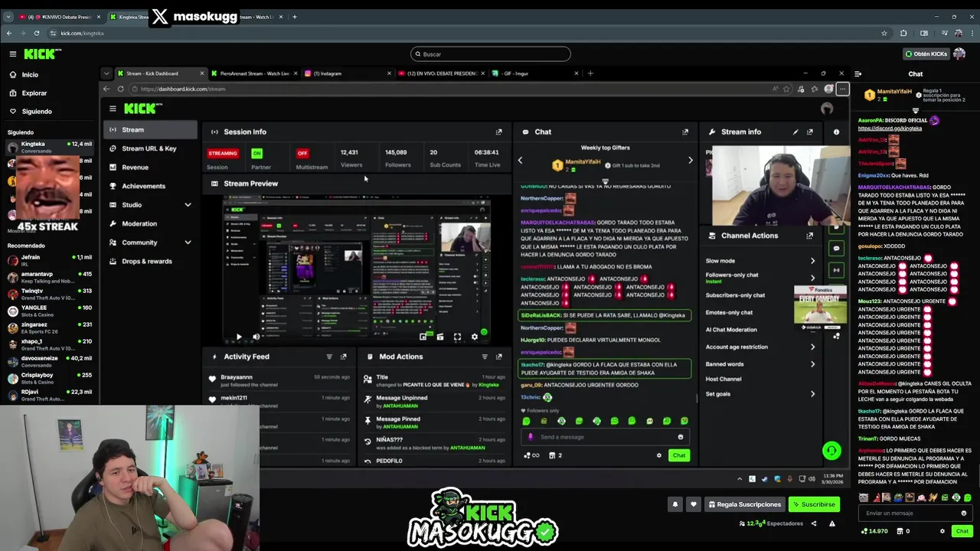Report stream with warning triangle icon

832,523
